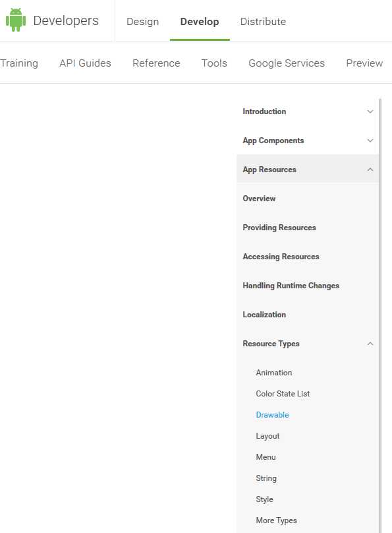Screen dimensions: 392x533
Task: Go to Training section
Action: coord(19,63)
